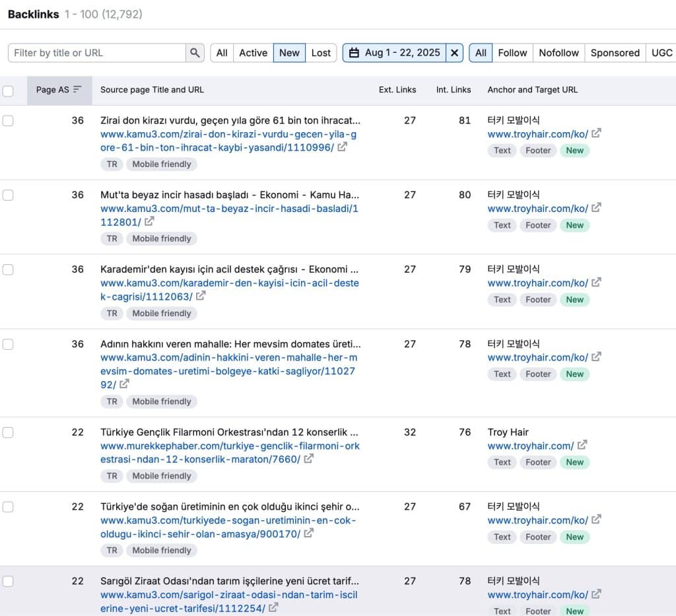Screen dimensions: 676x616
Task: Filter by Sponsored link attribute
Action: [x=615, y=53]
